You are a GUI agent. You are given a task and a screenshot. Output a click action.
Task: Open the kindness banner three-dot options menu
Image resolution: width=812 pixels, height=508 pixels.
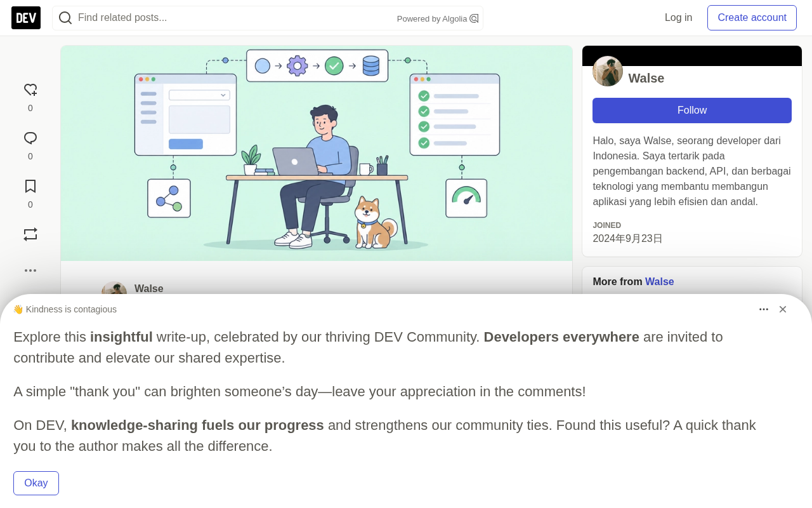pyautogui.click(x=764, y=309)
